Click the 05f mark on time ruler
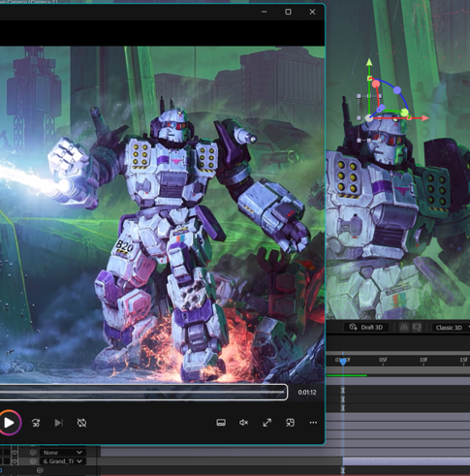The image size is (470, 476). click(383, 360)
